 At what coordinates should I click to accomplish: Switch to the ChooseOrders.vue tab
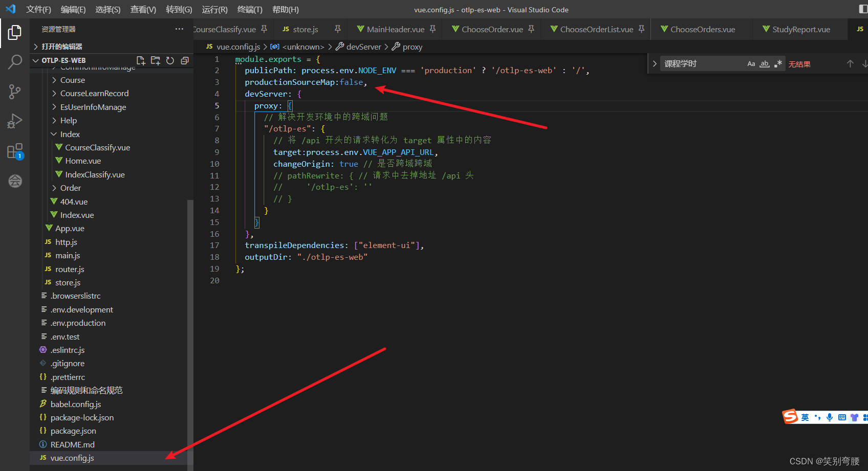point(702,29)
